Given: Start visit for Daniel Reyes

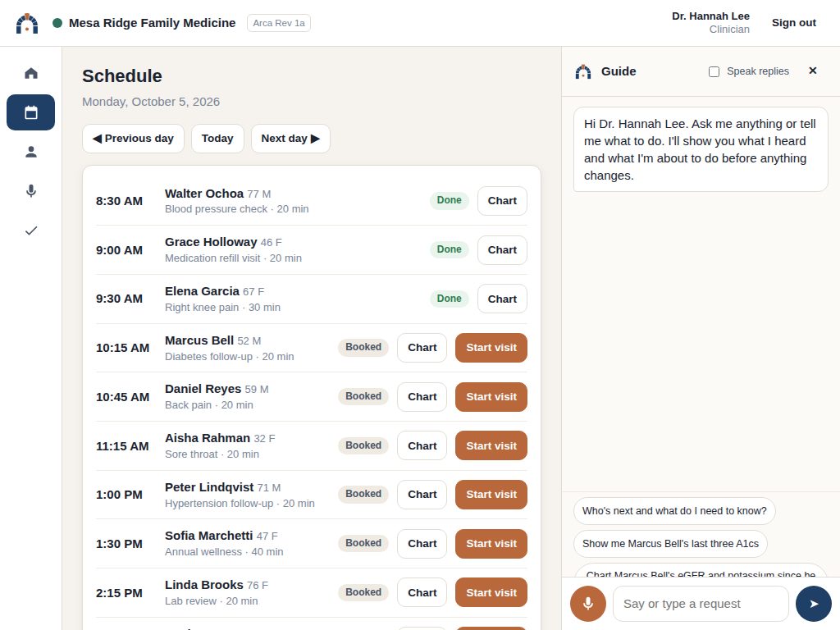Looking at the screenshot, I should [491, 397].
